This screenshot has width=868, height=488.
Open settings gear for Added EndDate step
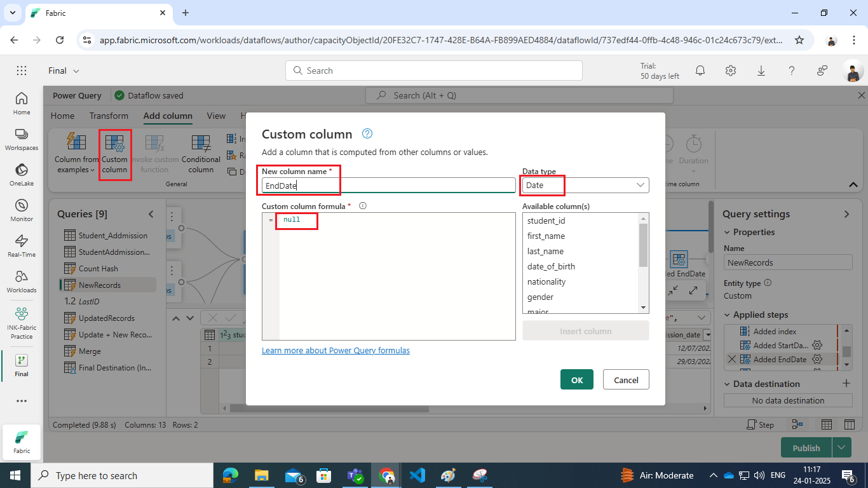818,359
